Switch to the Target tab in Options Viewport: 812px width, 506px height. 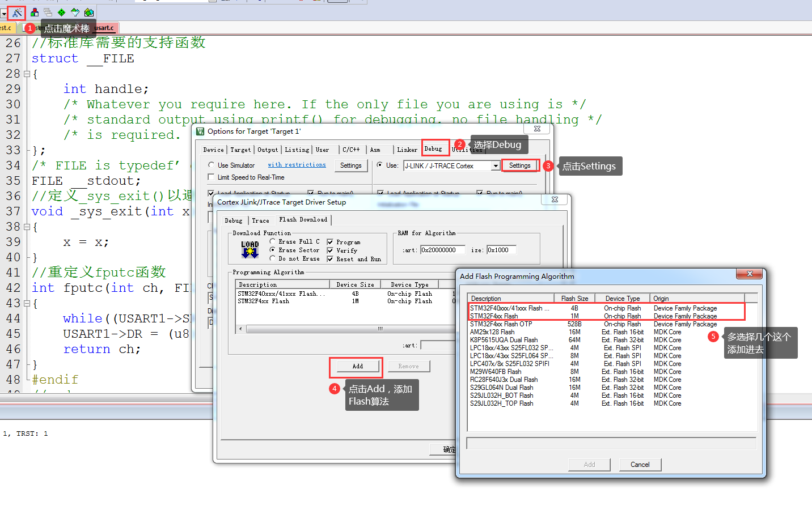pyautogui.click(x=240, y=150)
